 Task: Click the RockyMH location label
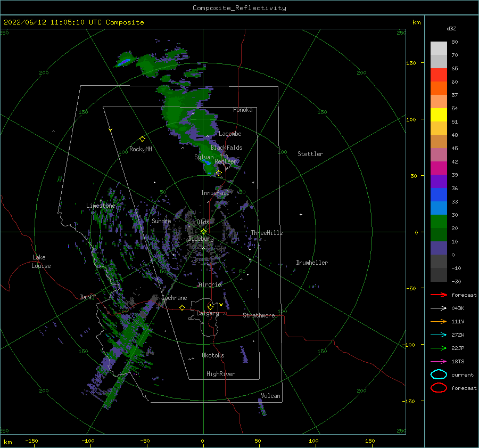[141, 149]
